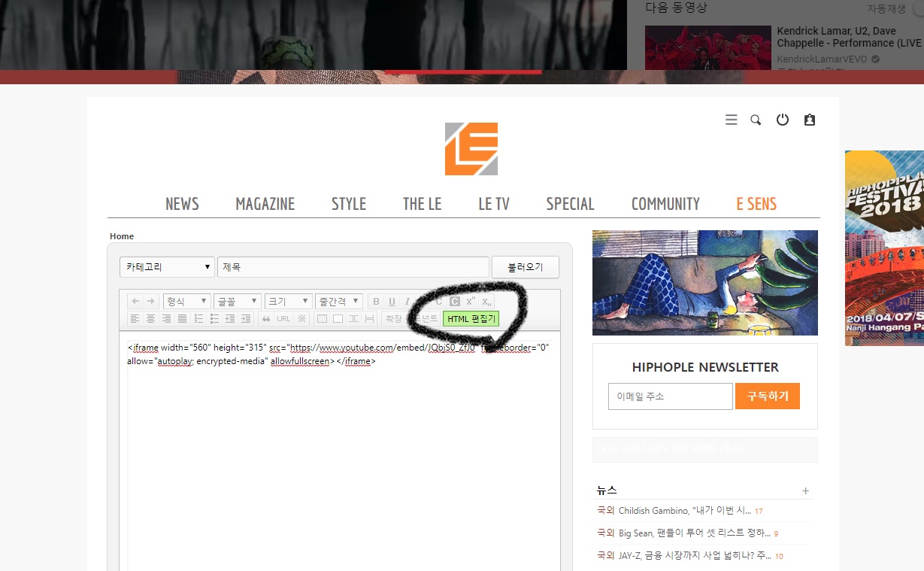The width and height of the screenshot is (924, 571).
Task: Click the power logout icon
Action: pyautogui.click(x=783, y=120)
